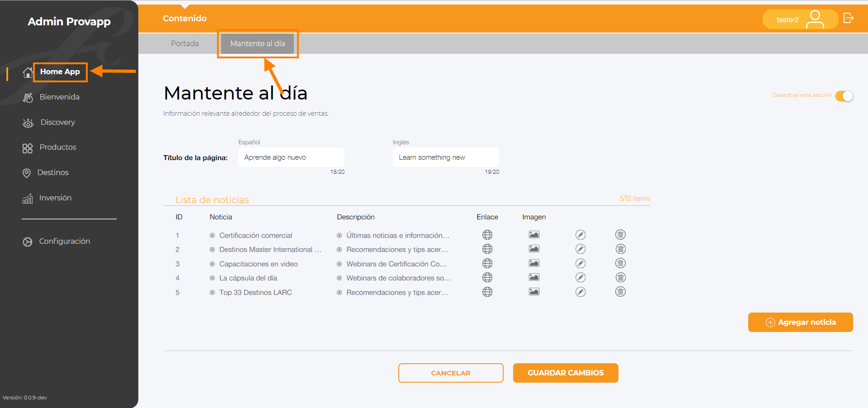This screenshot has height=408, width=868.
Task: Click the Noticia column header
Action: coord(221,217)
